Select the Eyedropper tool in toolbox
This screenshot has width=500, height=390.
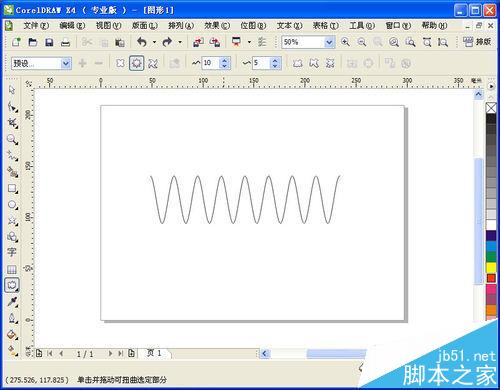point(12,302)
